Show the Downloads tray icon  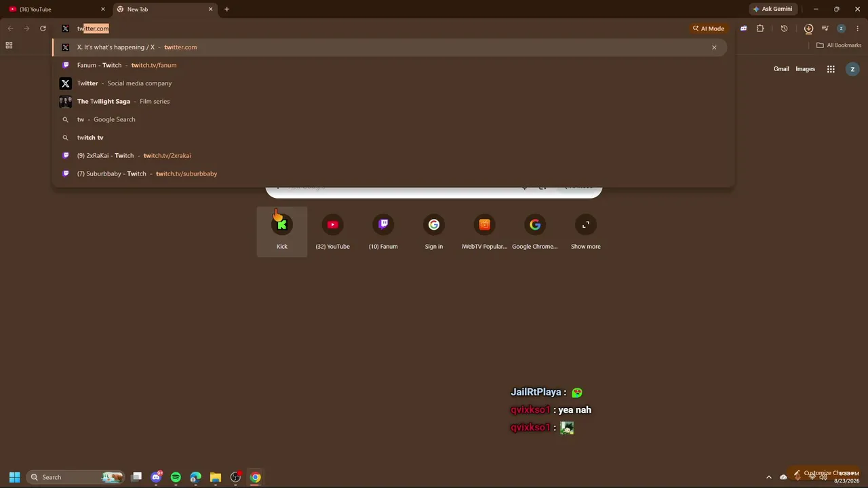[808, 28]
